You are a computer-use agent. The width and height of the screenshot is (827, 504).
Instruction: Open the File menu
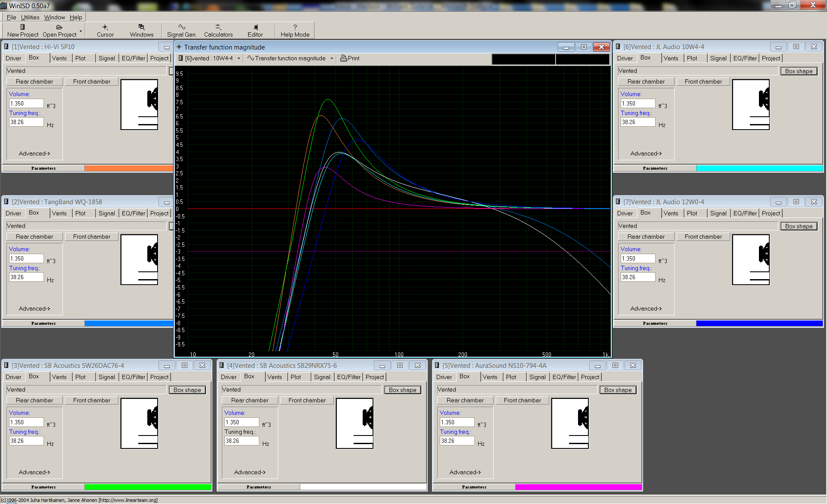click(x=12, y=17)
